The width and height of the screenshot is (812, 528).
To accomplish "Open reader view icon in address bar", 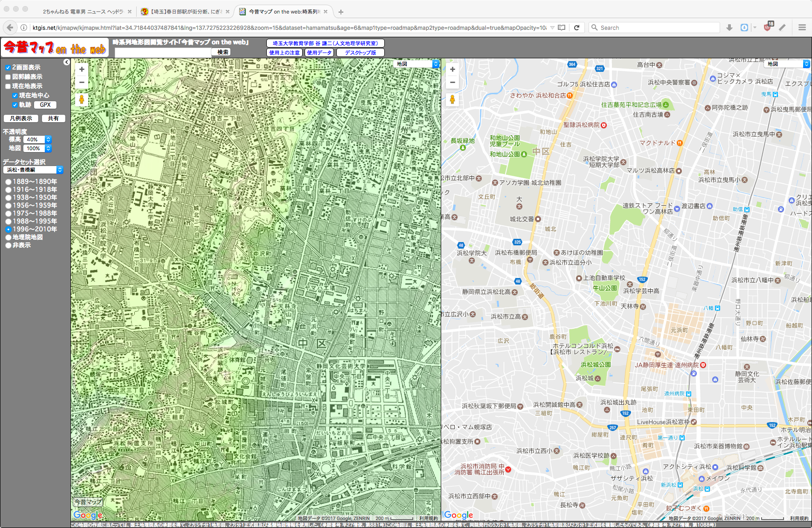I will pos(562,28).
